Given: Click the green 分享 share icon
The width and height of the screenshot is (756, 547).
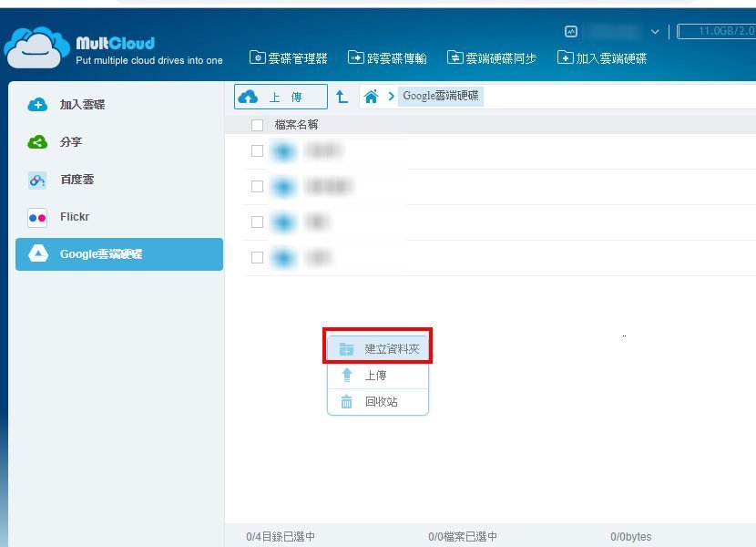Looking at the screenshot, I should pos(37,142).
